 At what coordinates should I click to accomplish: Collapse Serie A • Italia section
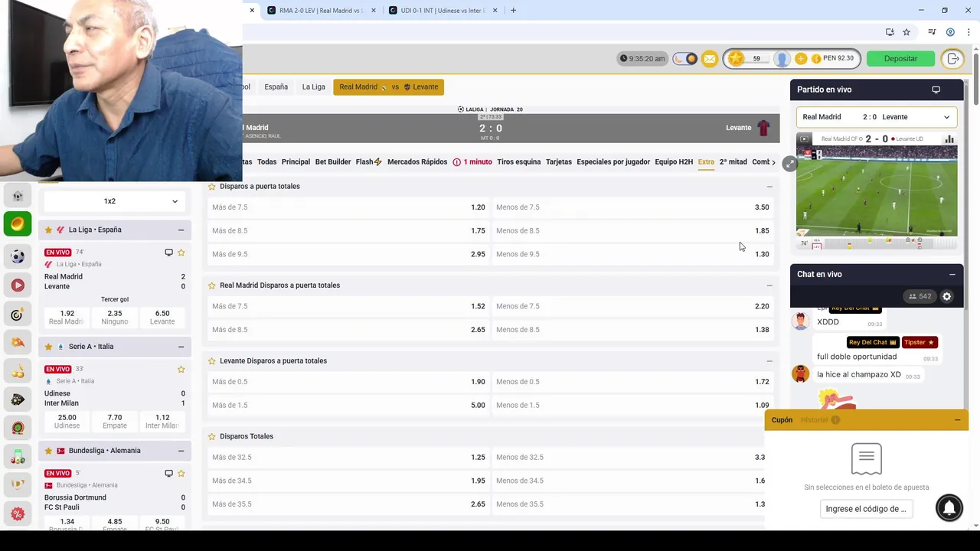tap(181, 347)
